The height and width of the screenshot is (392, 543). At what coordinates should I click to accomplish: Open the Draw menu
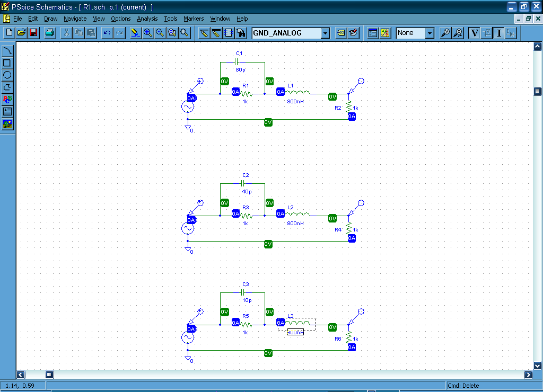pos(50,19)
